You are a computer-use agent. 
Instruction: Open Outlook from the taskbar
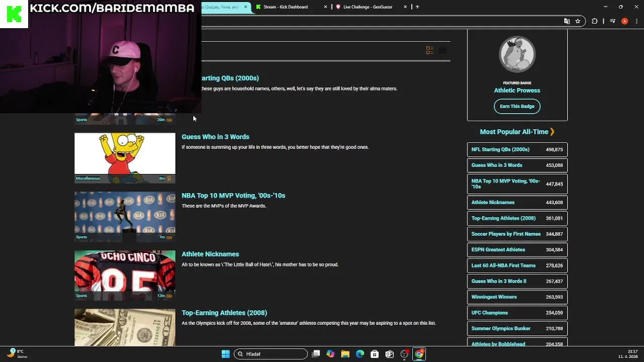389,354
